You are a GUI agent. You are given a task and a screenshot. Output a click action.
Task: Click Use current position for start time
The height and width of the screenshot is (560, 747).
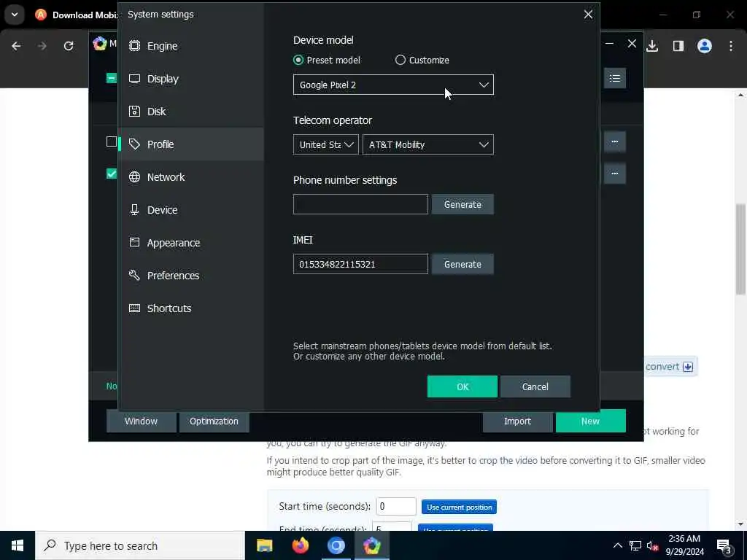click(x=460, y=507)
